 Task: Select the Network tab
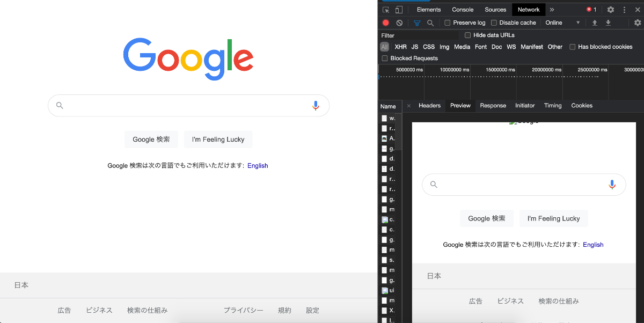pyautogui.click(x=529, y=10)
